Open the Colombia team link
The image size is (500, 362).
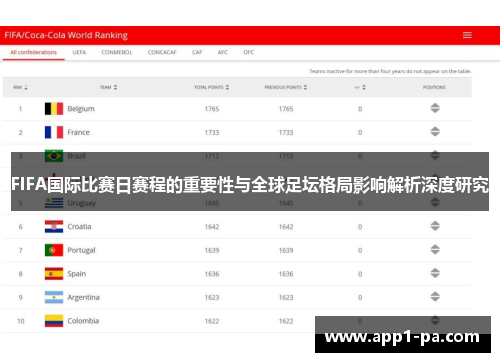pyautogui.click(x=83, y=321)
